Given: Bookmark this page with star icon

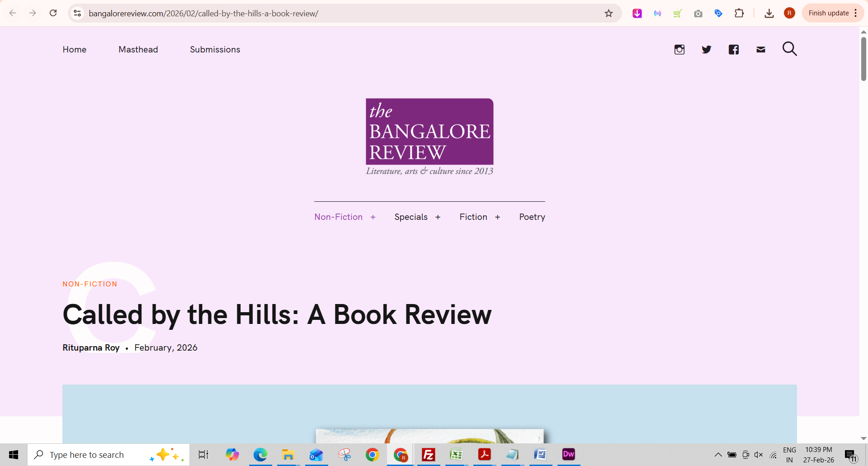Looking at the screenshot, I should (609, 13).
